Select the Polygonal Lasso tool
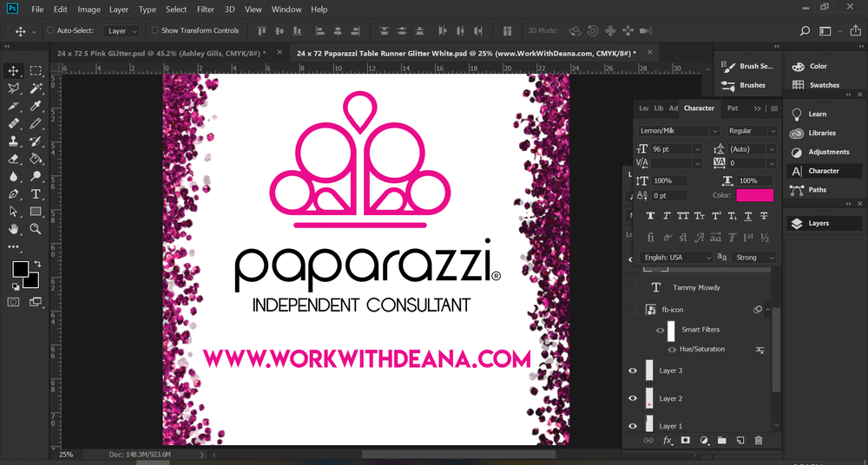Viewport: 868px width, 465px height. coord(13,88)
